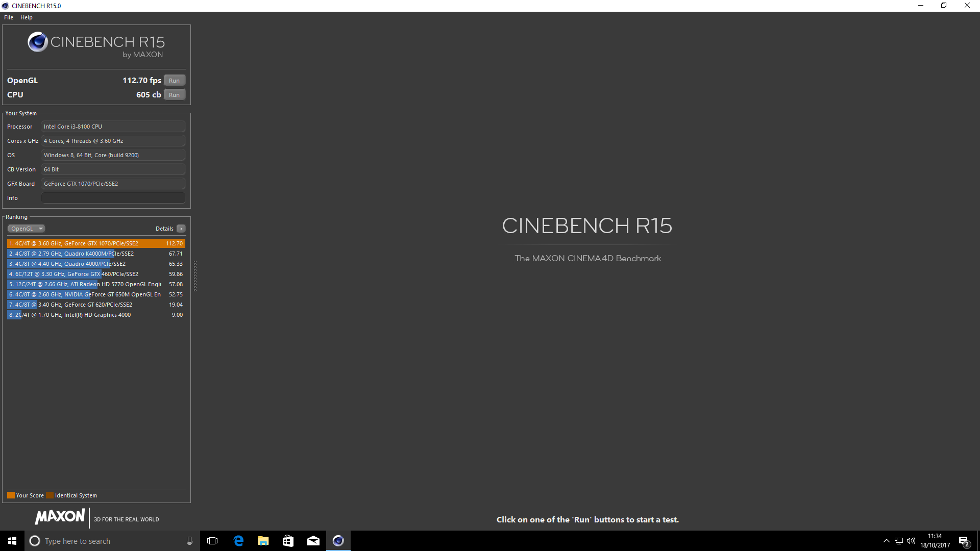Image resolution: width=980 pixels, height=551 pixels.
Task: Click the empty Info input field
Action: pos(113,198)
